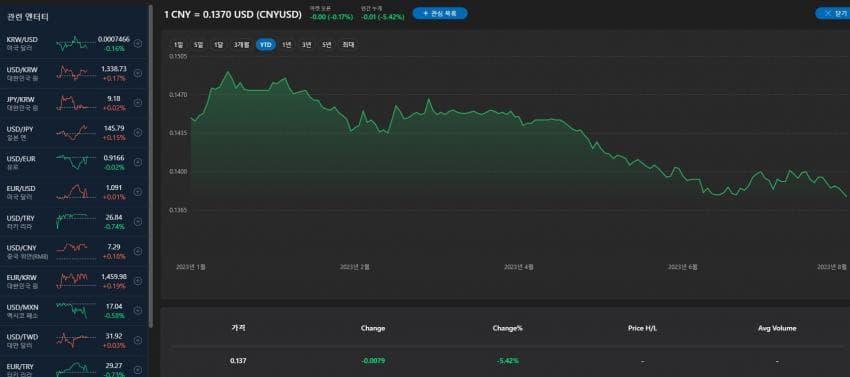850x377 pixels.
Task: Click the 145.79 USD/JPY rate
Action: [114, 129]
